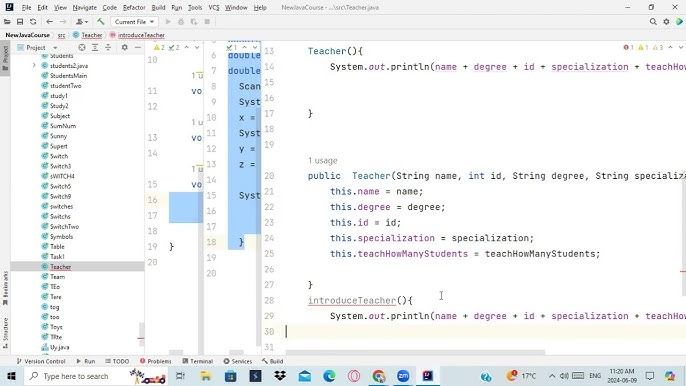
Task: Expand the students2.java tree node
Action: coord(34,66)
